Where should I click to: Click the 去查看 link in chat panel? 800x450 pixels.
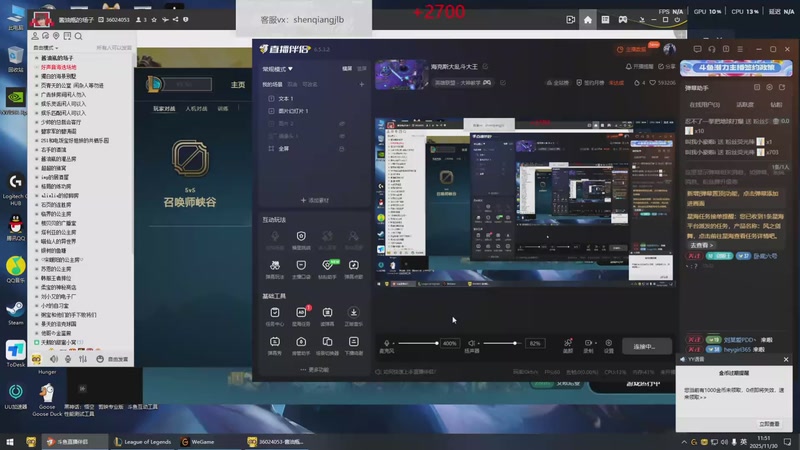point(701,245)
